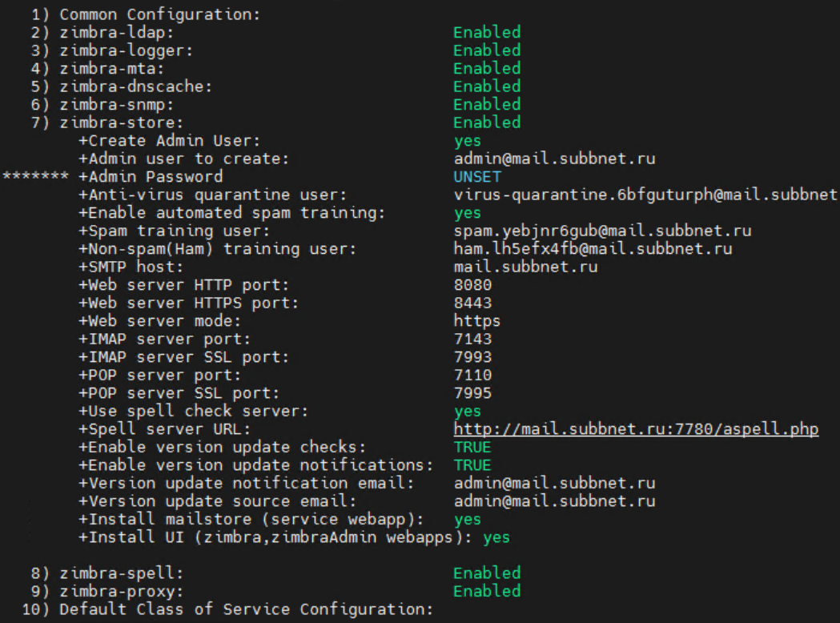Click the IMAP server SSL port value 7993
This screenshot has height=623, width=840.
click(472, 357)
